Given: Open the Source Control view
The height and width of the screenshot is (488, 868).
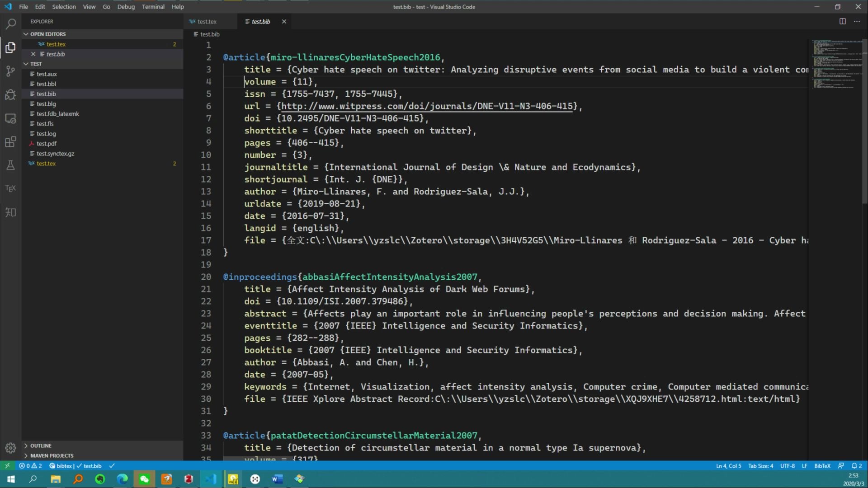Looking at the screenshot, I should 10,71.
